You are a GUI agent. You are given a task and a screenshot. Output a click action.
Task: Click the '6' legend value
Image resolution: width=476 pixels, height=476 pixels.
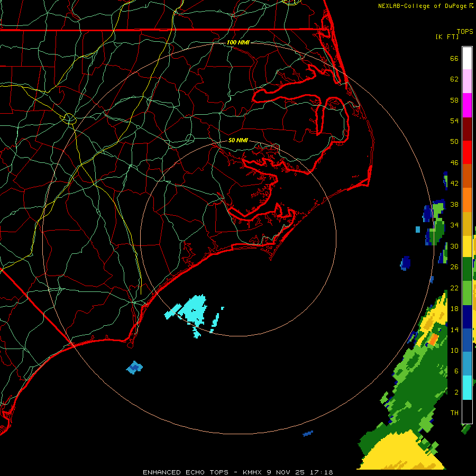coord(456,371)
